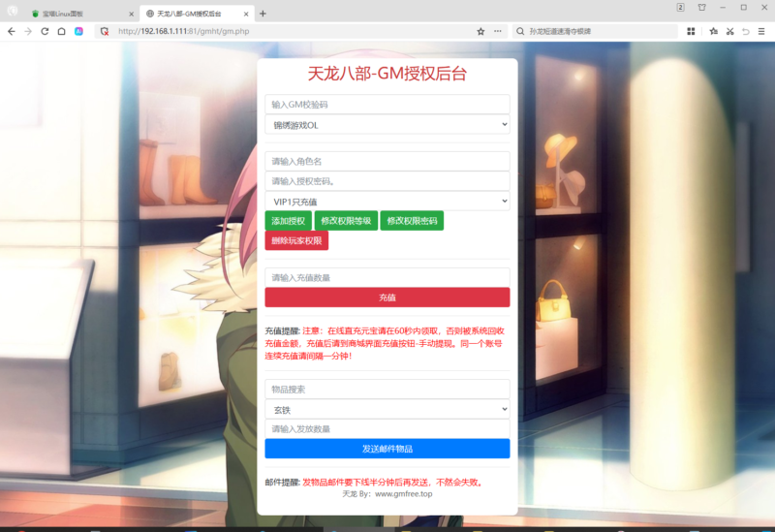Viewport: 775px width, 532px height.
Task: Expand the 锦绣游戏OL server dropdown
Action: pos(387,124)
